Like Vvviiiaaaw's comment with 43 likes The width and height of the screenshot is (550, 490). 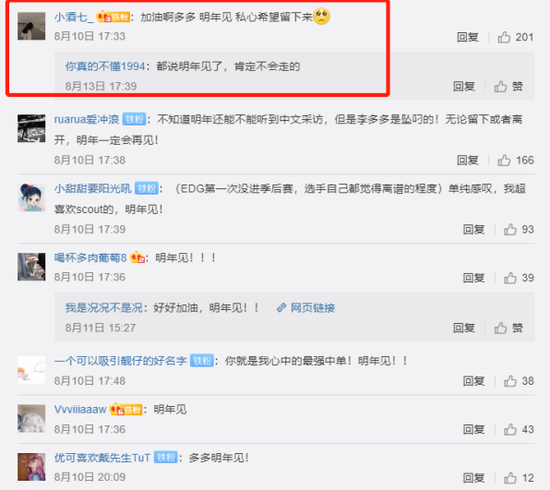coord(518,429)
